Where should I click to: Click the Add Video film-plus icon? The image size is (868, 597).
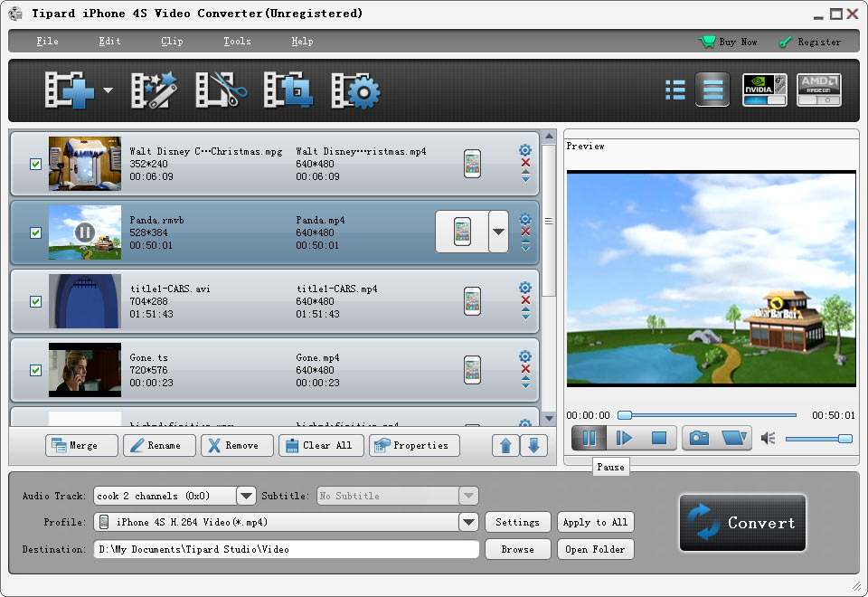pyautogui.click(x=70, y=90)
